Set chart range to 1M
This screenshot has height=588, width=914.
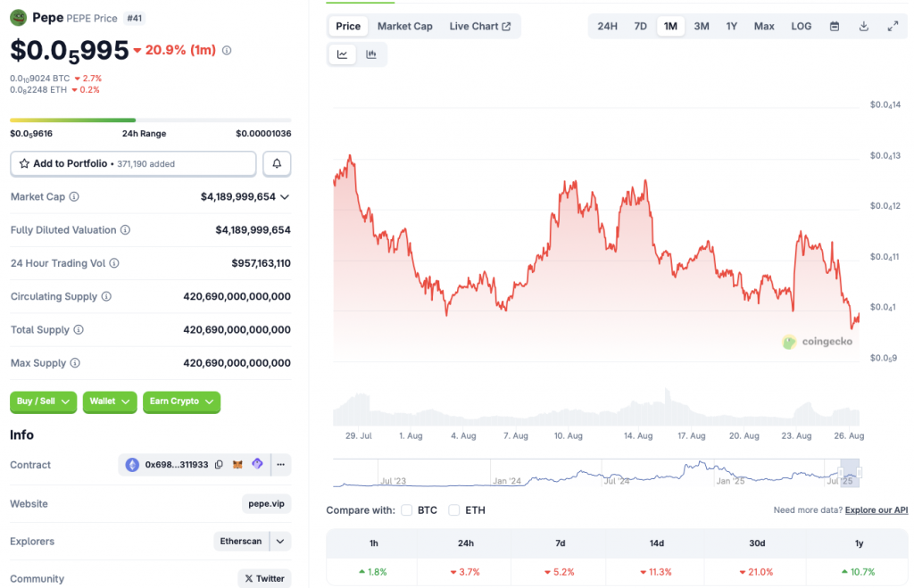(x=670, y=26)
